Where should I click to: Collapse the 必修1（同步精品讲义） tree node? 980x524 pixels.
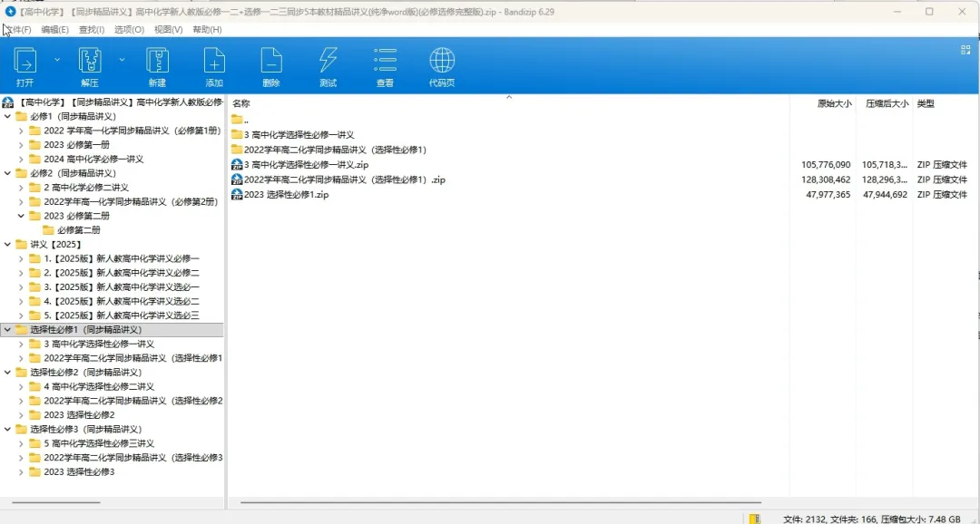[x=7, y=116]
